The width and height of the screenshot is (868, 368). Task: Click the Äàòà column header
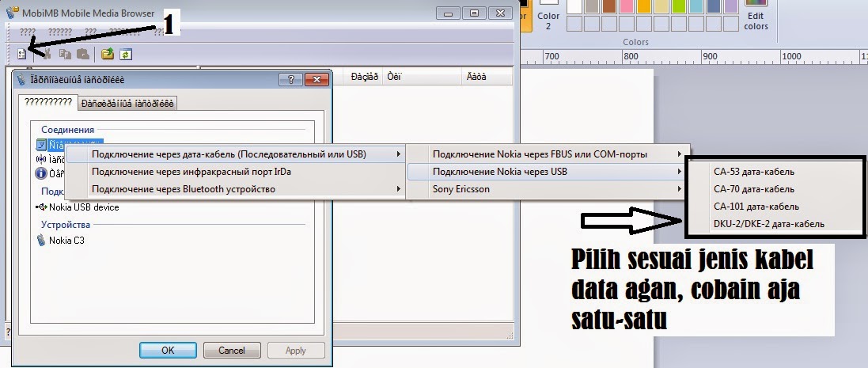487,77
